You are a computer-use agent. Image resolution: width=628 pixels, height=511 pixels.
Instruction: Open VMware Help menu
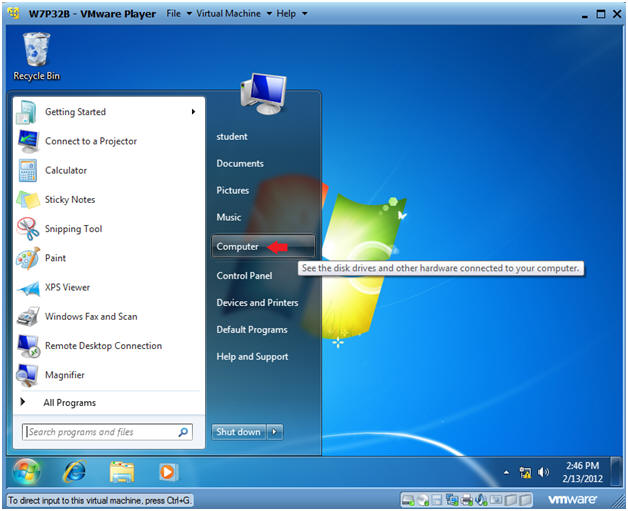(292, 14)
